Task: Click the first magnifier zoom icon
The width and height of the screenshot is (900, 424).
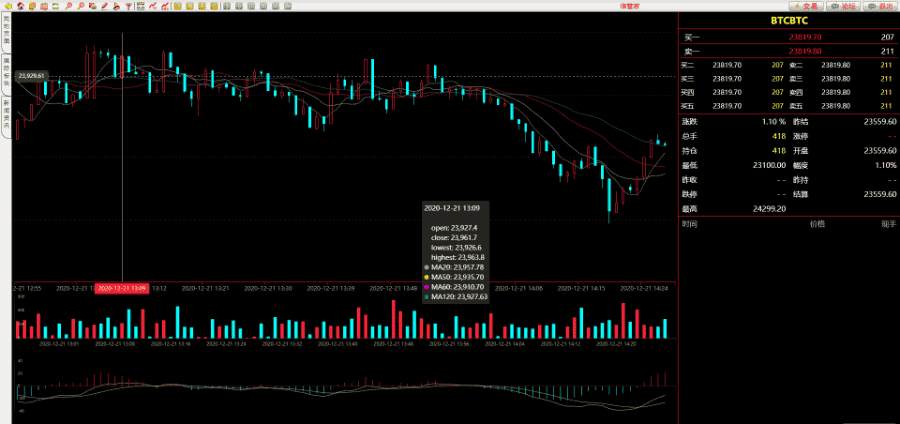Action: pyautogui.click(x=68, y=6)
